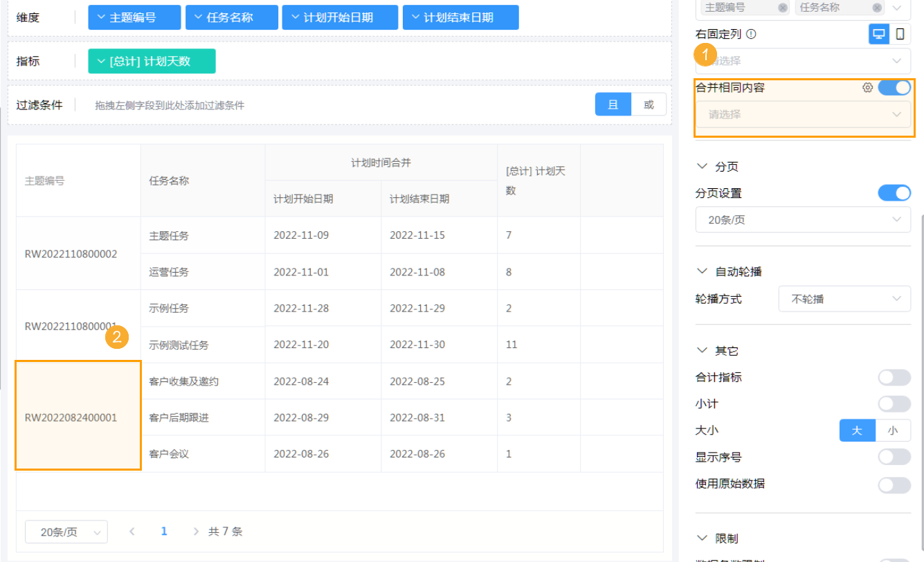Turn off the 分页设置 toggle
Screen dimensions: 924x562
(x=894, y=193)
